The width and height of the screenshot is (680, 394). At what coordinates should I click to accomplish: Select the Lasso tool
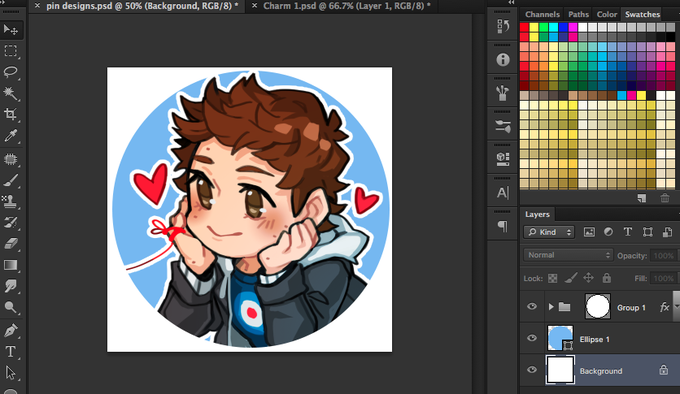tap(10, 72)
